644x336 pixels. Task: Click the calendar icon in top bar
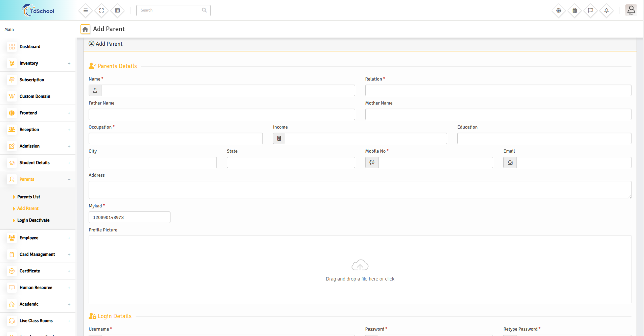click(x=575, y=10)
